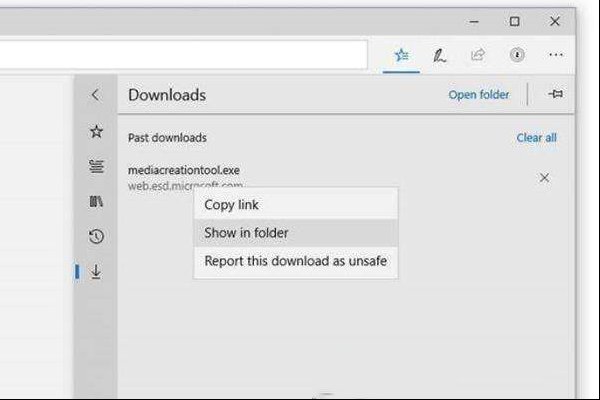Screen dimensions: 600x400
Task: Minimize the browser window
Action: coord(474,21)
